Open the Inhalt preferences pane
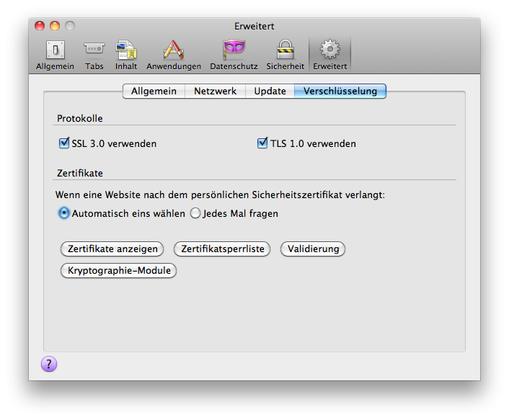 [x=126, y=55]
